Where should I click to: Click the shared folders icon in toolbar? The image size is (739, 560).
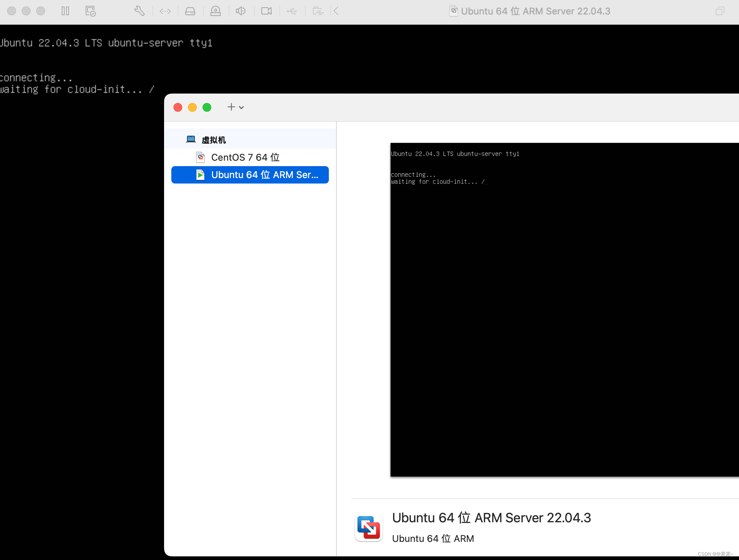click(x=318, y=11)
